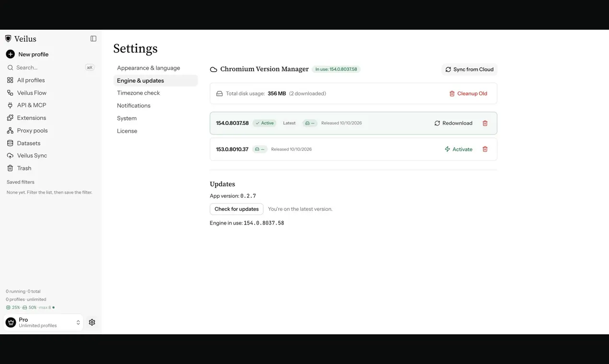Screen dimensions: 609x364
Task: Click the Veilus Sync cloud icon
Action: click(10, 156)
